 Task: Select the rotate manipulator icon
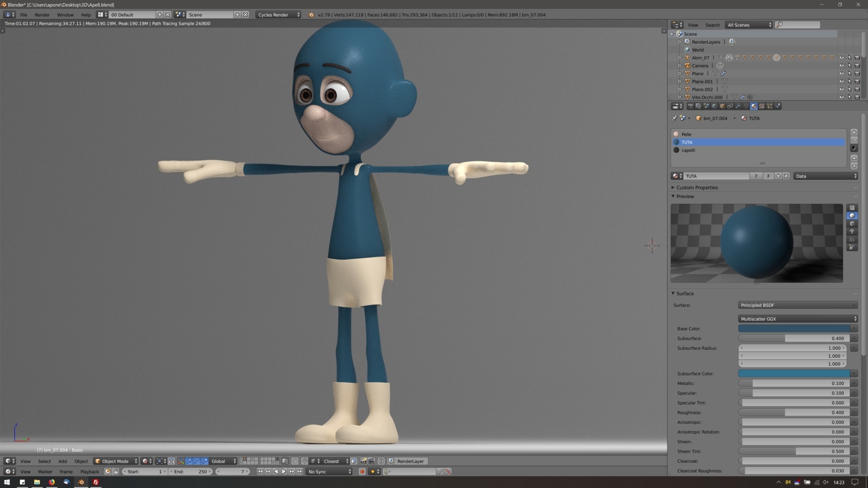point(197,461)
